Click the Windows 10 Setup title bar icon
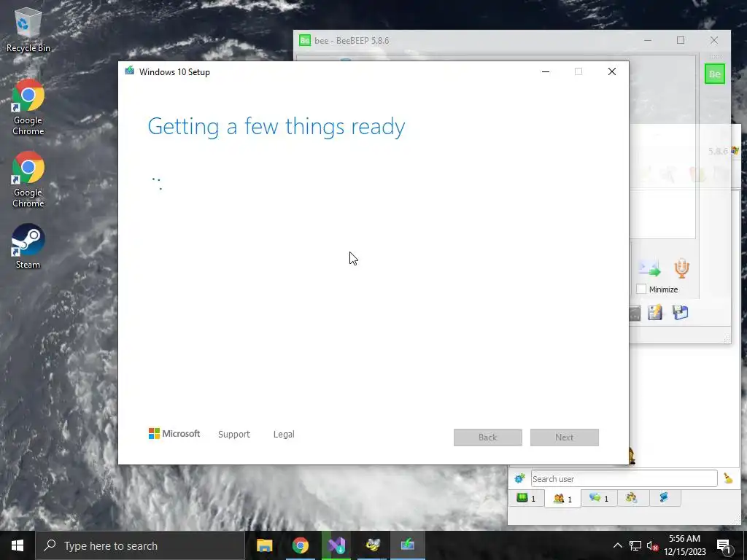Screen dimensions: 747x560 coord(130,71)
